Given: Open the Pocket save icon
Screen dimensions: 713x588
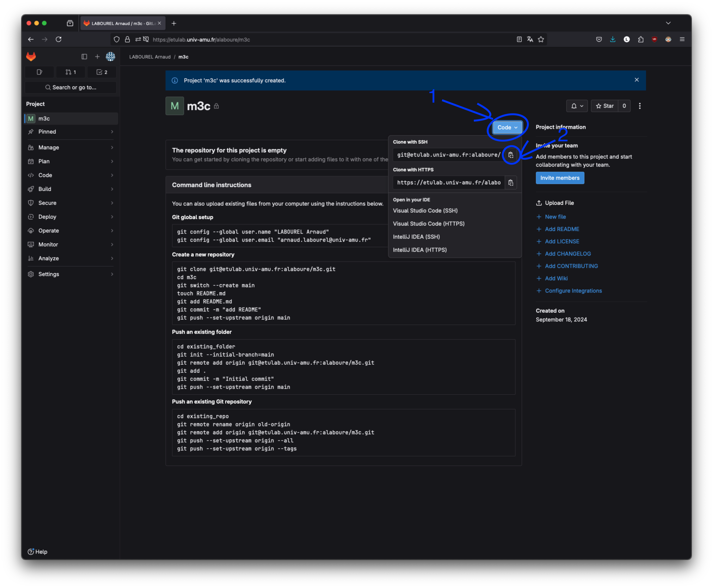Looking at the screenshot, I should click(x=599, y=39).
